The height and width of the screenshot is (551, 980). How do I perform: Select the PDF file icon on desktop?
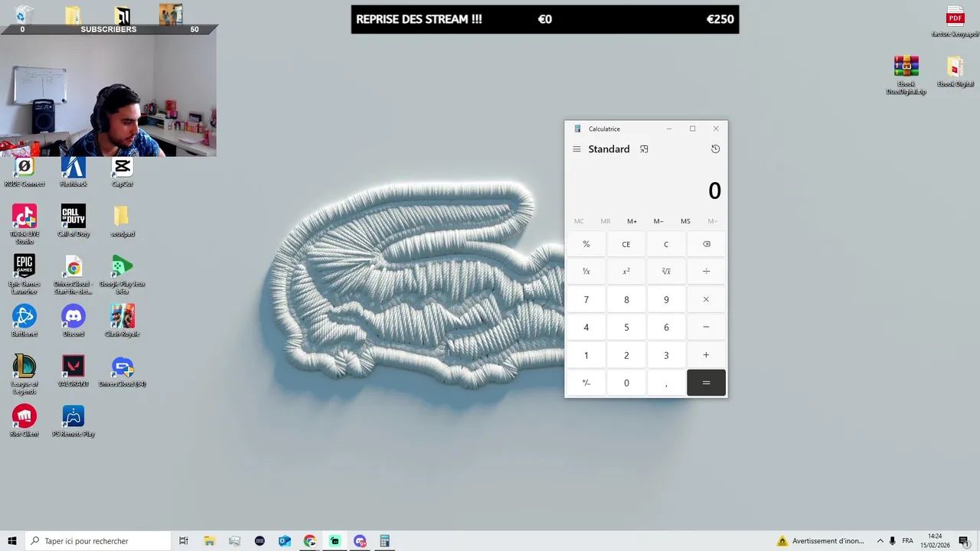[x=955, y=21]
